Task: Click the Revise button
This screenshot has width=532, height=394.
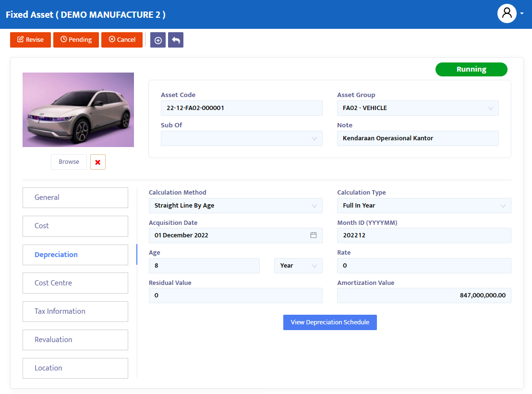Action: pyautogui.click(x=31, y=40)
